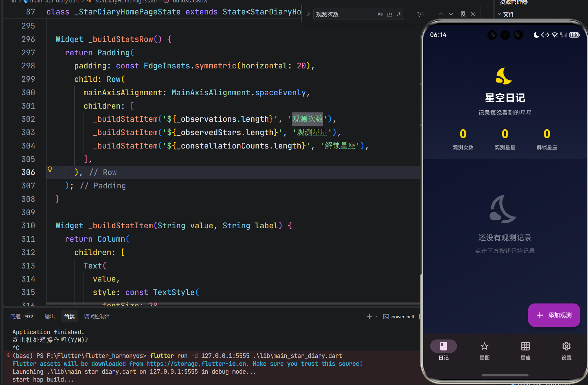Click the lightbulb code action icon
The height and width of the screenshot is (385, 588).
(x=50, y=169)
